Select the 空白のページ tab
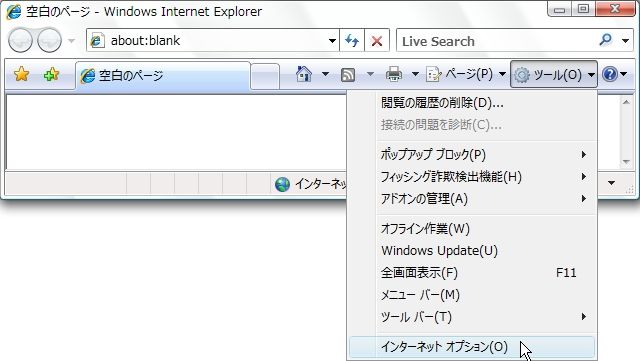640x361 pixels. tap(162, 76)
